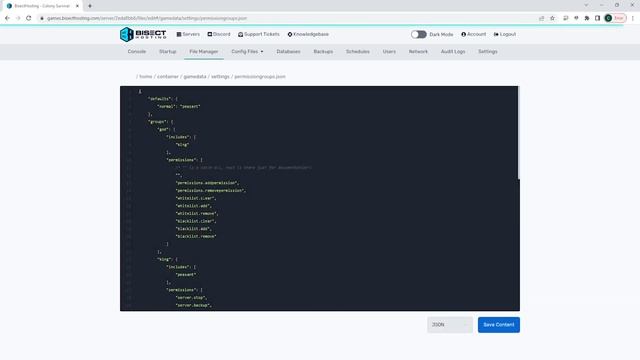
Task: Click the "whitelist.clear" line in editor
Action: click(x=196, y=198)
